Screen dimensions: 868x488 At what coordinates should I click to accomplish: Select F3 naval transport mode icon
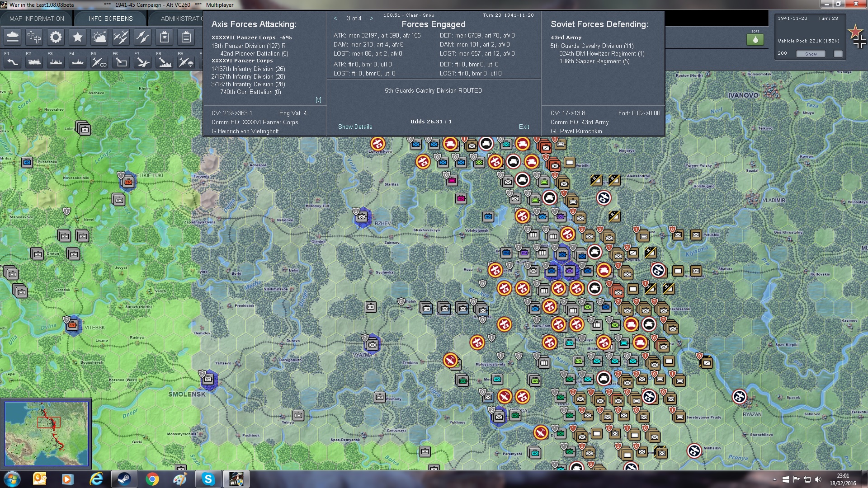(x=56, y=62)
